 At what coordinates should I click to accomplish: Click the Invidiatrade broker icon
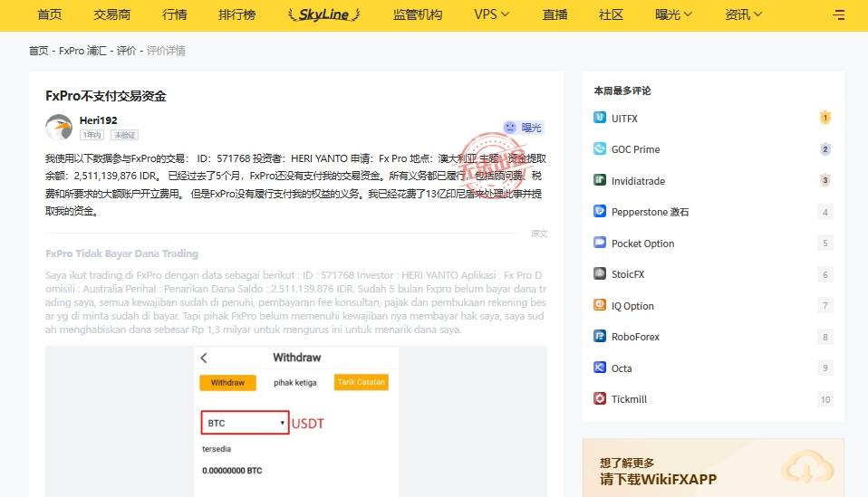click(x=600, y=179)
